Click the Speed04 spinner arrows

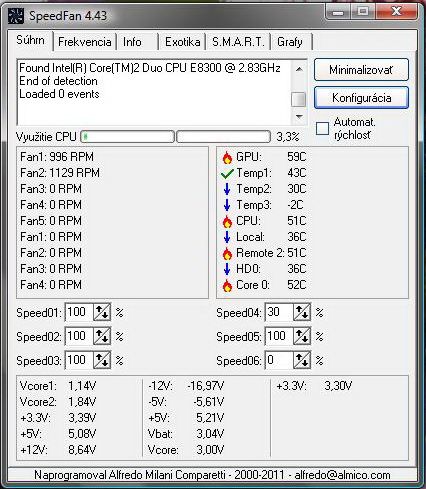(x=302, y=312)
